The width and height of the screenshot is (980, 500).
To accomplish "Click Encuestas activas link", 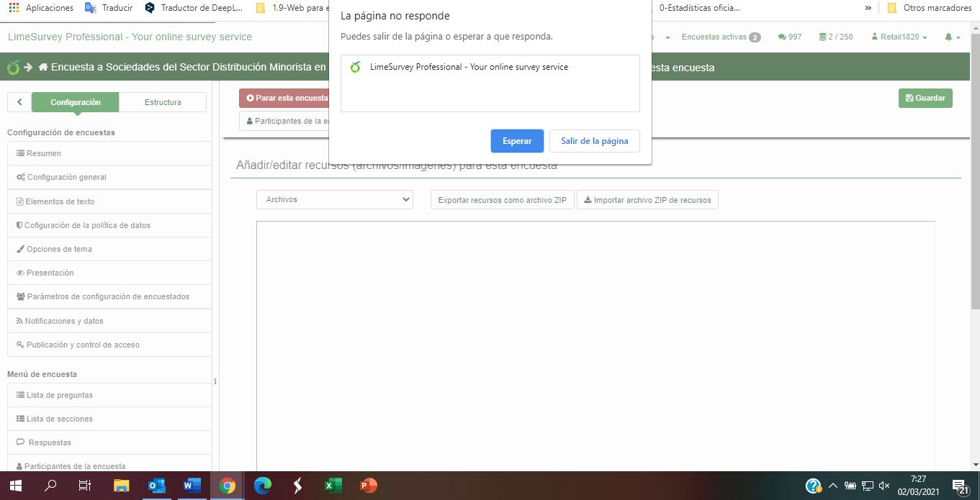I will click(x=721, y=37).
